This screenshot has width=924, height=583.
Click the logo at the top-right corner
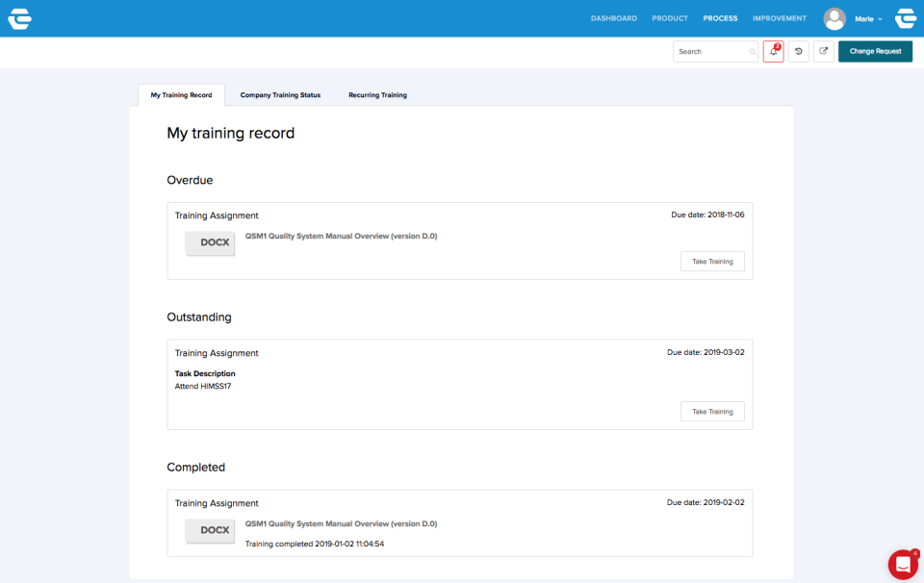coord(905,18)
